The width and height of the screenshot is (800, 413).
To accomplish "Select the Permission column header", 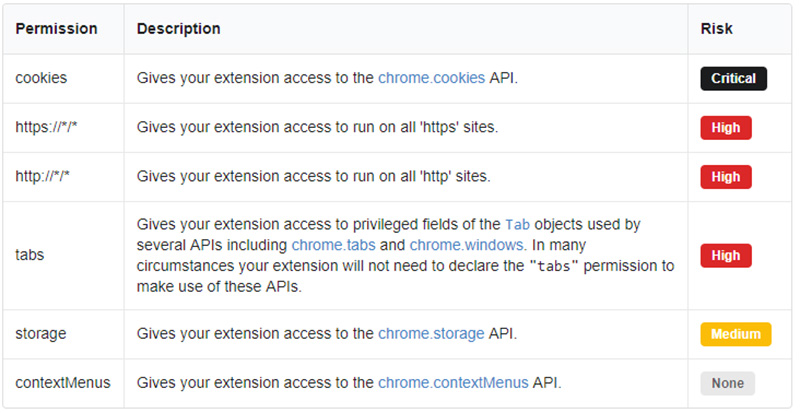I will click(63, 29).
